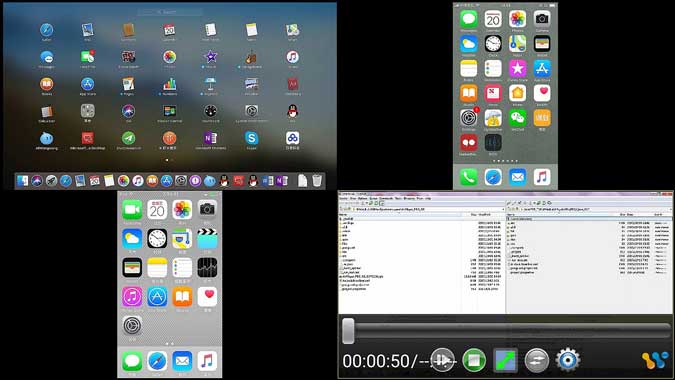Open Dashboard in the Mac Launchpad
This screenshot has width=675, height=380.
211,111
